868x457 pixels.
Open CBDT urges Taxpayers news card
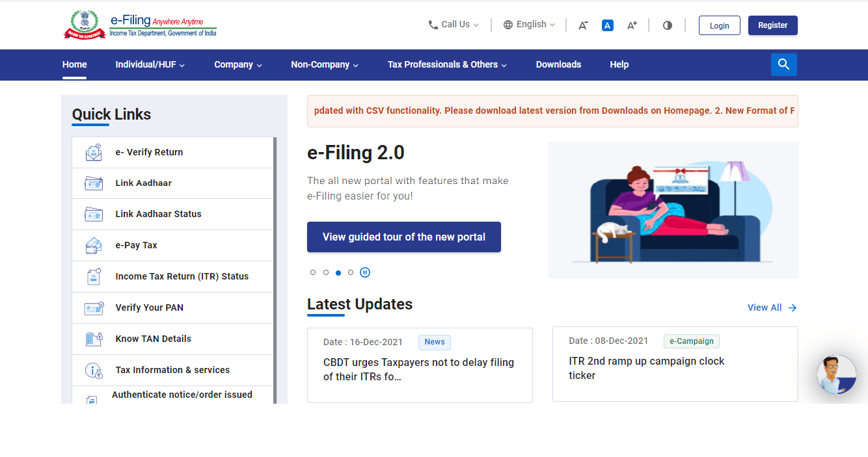point(420,365)
